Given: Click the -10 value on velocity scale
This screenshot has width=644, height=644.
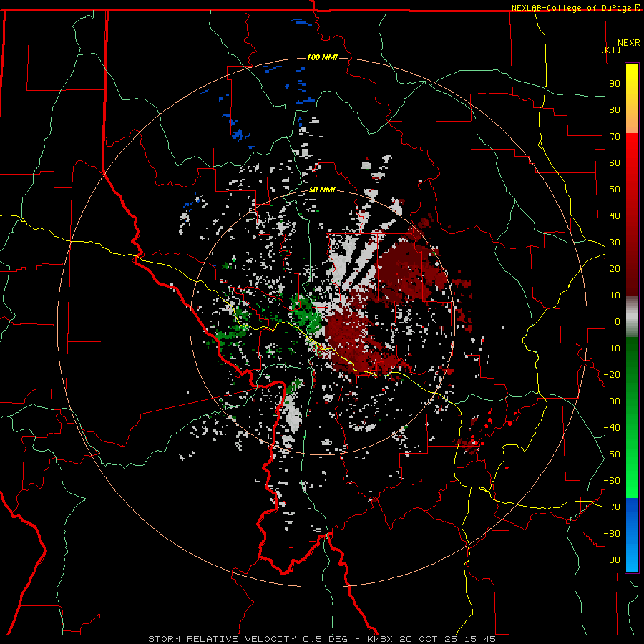Looking at the screenshot, I should tap(612, 348).
